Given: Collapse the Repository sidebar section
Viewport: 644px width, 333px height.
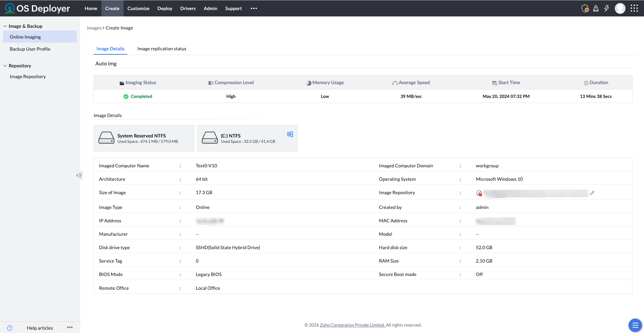Looking at the screenshot, I should pyautogui.click(x=5, y=66).
